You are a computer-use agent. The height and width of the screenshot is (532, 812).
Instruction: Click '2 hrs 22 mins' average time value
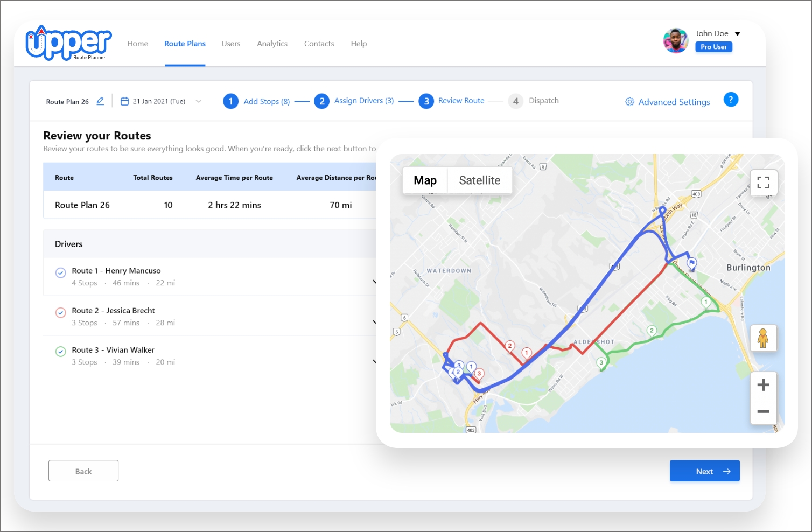(x=234, y=205)
